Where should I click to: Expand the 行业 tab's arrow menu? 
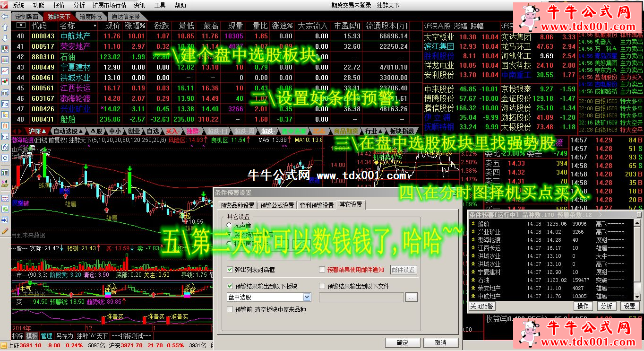[381, 131]
